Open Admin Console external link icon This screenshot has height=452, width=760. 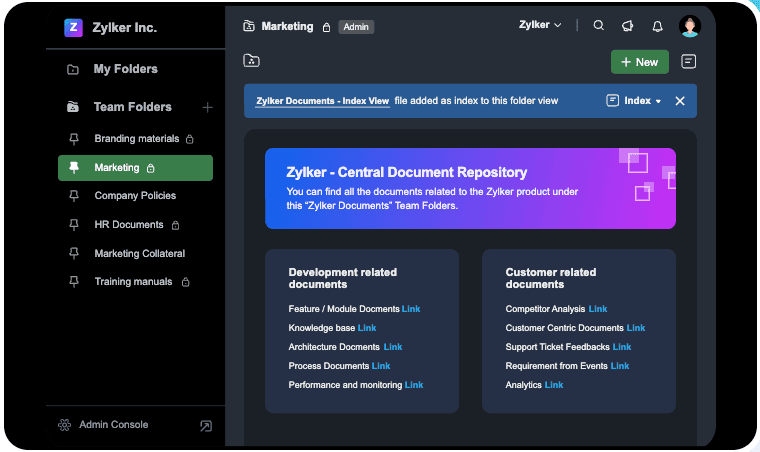coord(206,426)
